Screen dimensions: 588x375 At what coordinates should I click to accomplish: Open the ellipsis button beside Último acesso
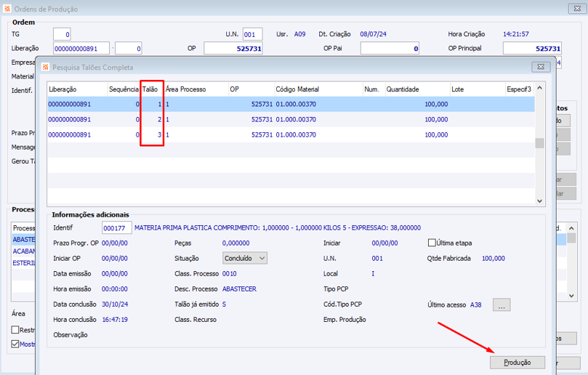click(x=502, y=305)
